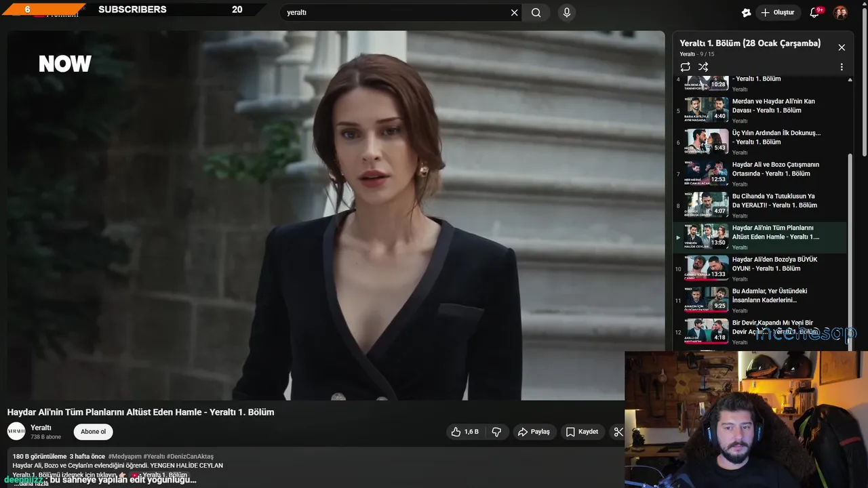This screenshot has height=488, width=868.
Task: Play the 4:07 thumbnail in the playlist
Action: click(707, 205)
